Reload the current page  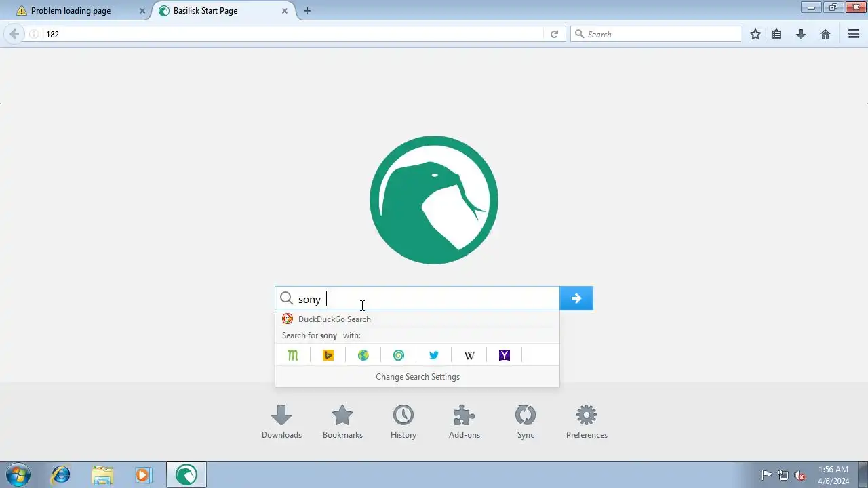(x=554, y=34)
